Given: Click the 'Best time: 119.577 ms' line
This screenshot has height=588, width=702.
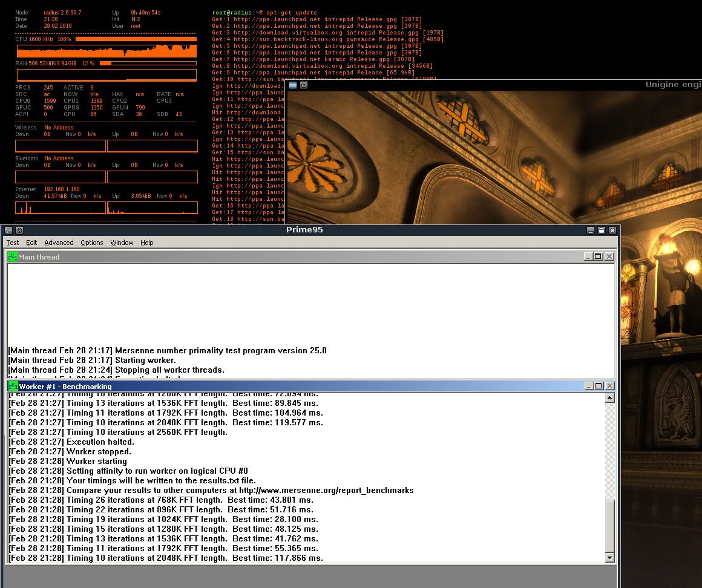Looking at the screenshot, I should pos(166,422).
